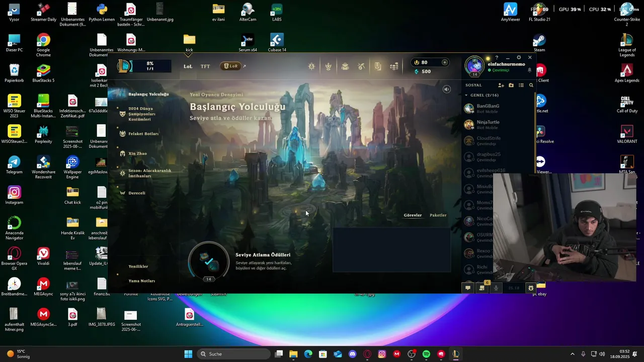Click the Suche taskbar search field
This screenshot has height=362, width=644.
point(234,354)
